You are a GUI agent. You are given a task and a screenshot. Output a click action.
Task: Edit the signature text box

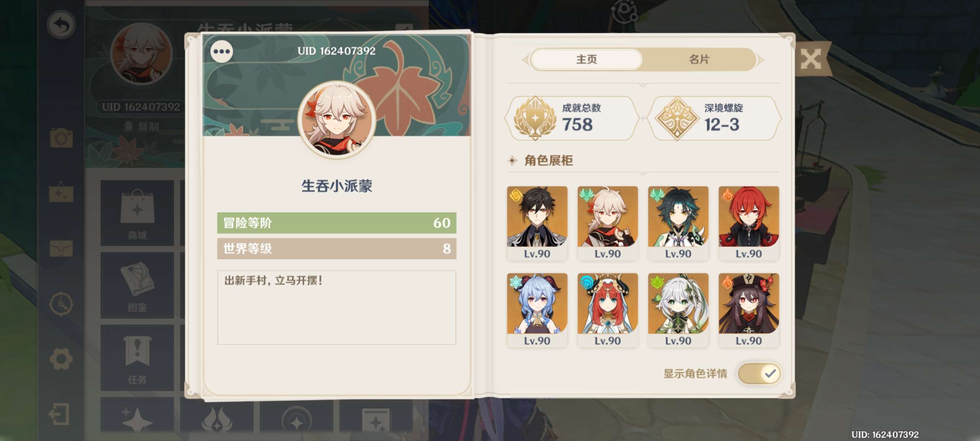pyautogui.click(x=336, y=308)
